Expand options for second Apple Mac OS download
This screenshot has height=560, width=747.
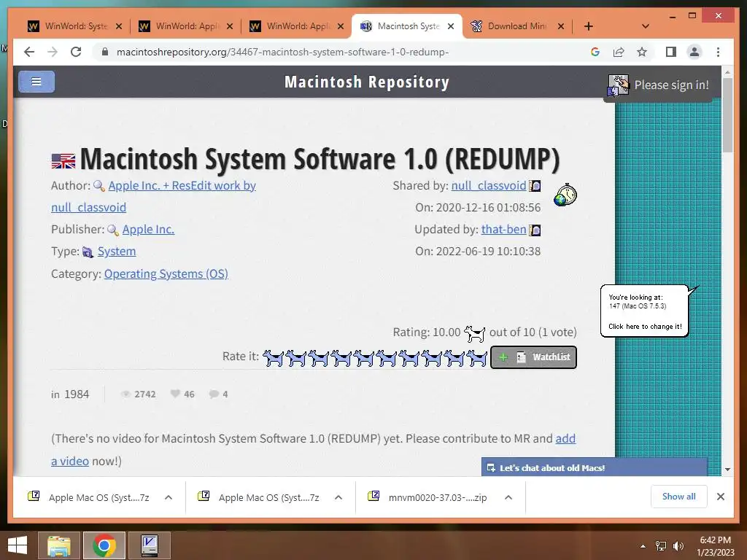[338, 497]
